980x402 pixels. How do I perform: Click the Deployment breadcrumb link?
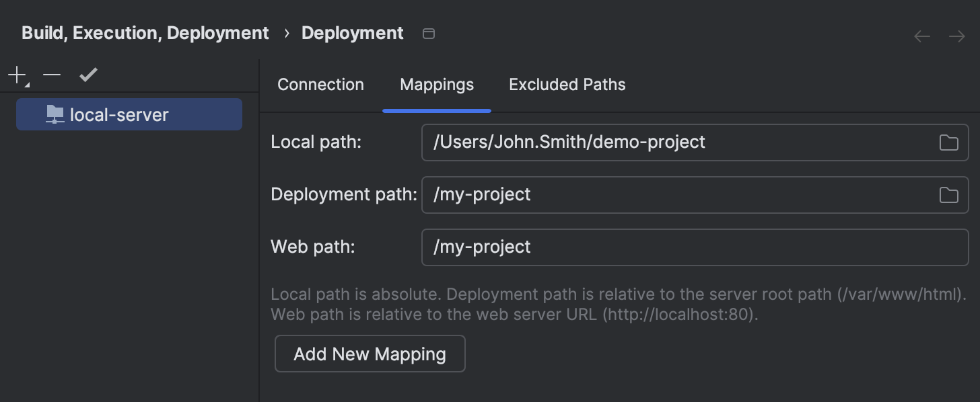point(352,32)
